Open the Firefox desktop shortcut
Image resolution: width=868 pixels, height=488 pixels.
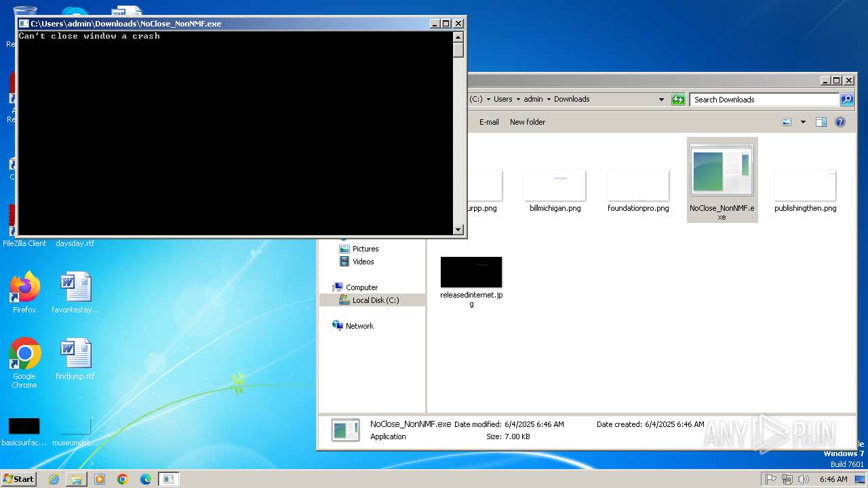pos(24,293)
